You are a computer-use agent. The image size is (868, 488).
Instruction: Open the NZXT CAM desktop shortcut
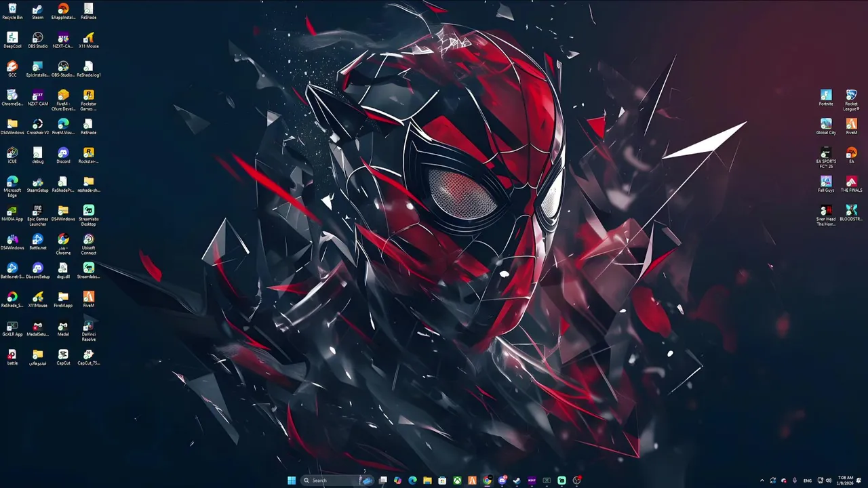(37, 98)
